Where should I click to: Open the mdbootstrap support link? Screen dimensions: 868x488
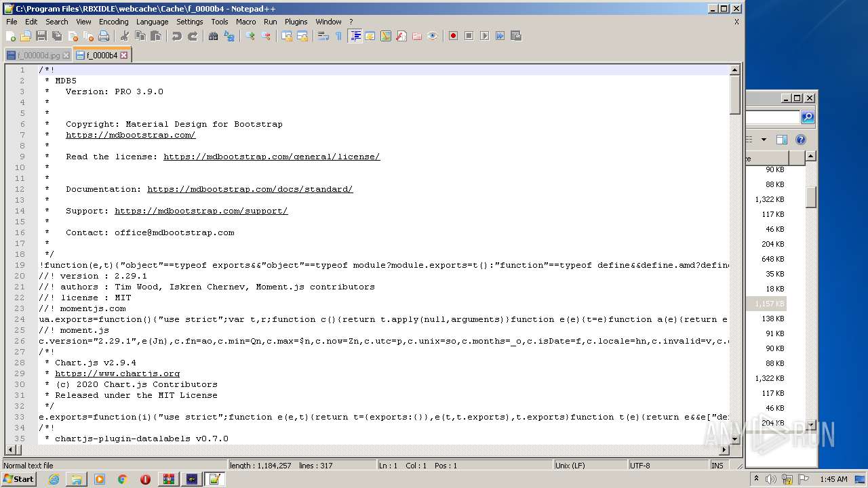201,211
